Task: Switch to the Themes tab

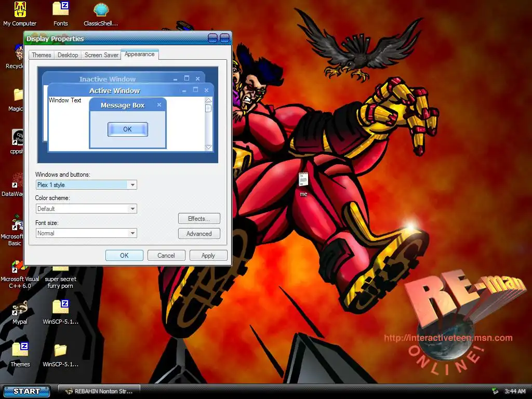Action: tap(42, 55)
